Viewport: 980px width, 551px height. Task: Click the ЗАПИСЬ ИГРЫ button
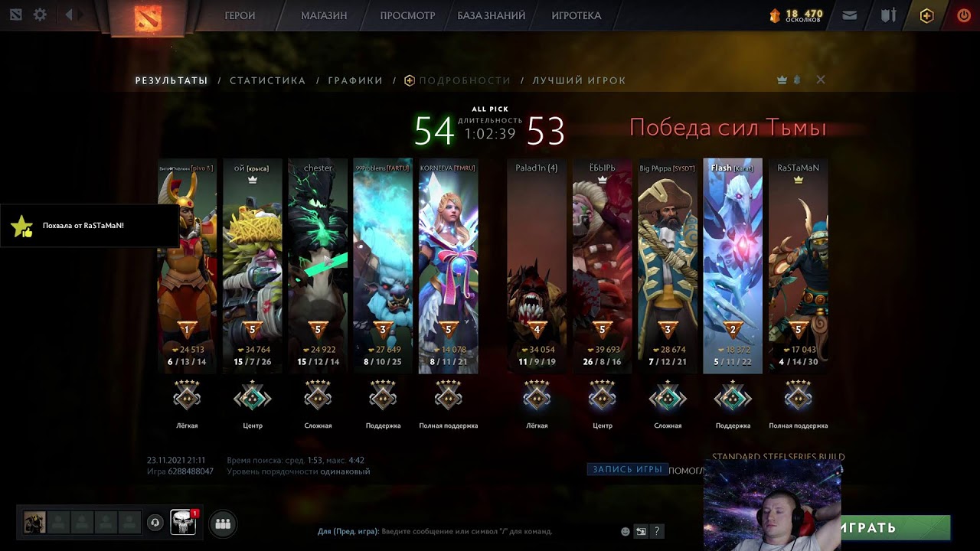tap(627, 469)
